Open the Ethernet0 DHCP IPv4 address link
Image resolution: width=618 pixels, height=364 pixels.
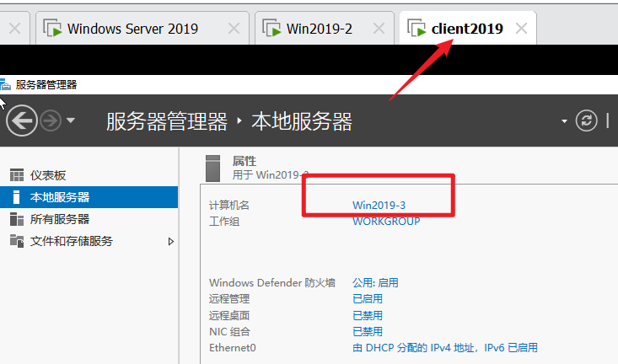445,348
